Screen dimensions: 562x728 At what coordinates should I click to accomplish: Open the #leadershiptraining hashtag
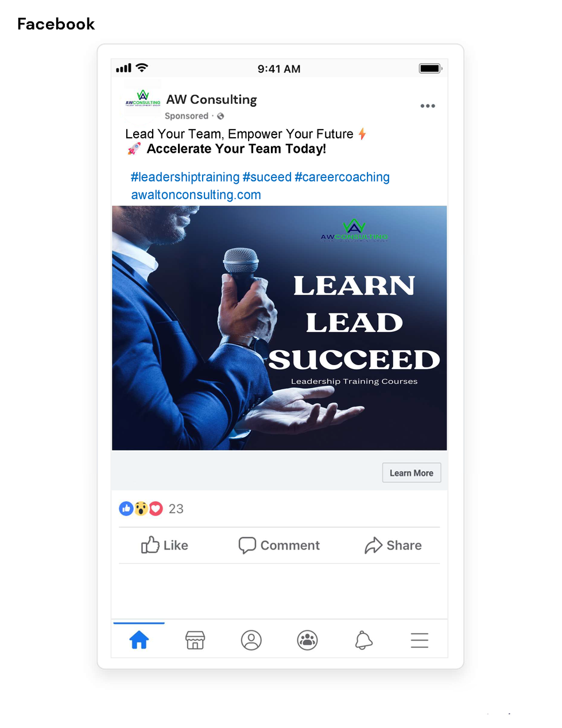coord(185,177)
